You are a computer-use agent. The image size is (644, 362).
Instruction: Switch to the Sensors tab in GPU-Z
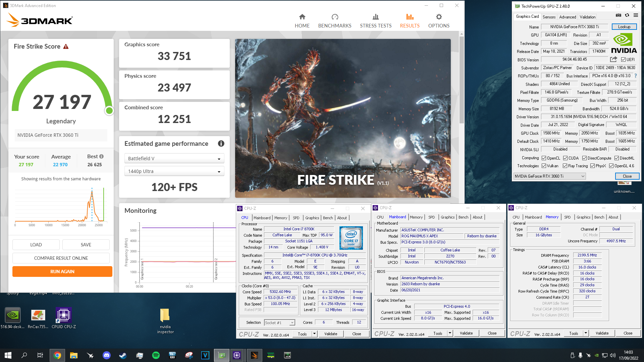549,17
